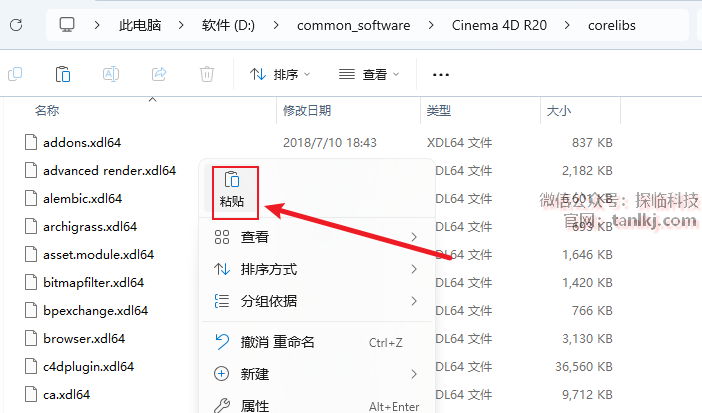This screenshot has height=413, width=702.
Task: Expand chevron after 软件 (D:) in breadcrumb
Action: (x=276, y=25)
